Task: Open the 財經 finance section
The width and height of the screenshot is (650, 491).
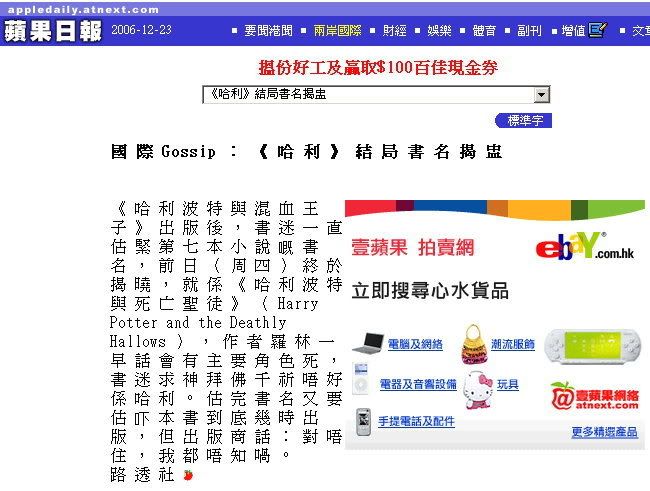Action: 395,30
